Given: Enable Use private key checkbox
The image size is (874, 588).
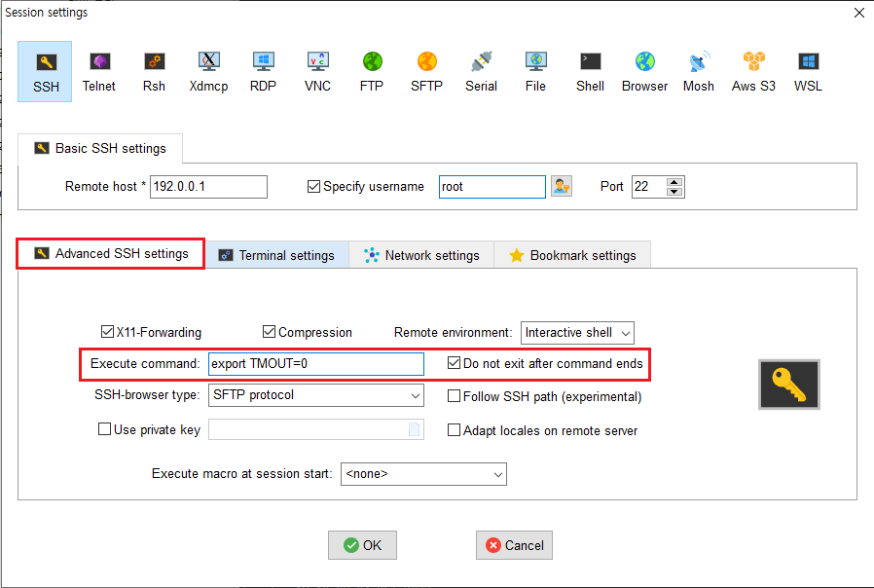Looking at the screenshot, I should [x=104, y=429].
